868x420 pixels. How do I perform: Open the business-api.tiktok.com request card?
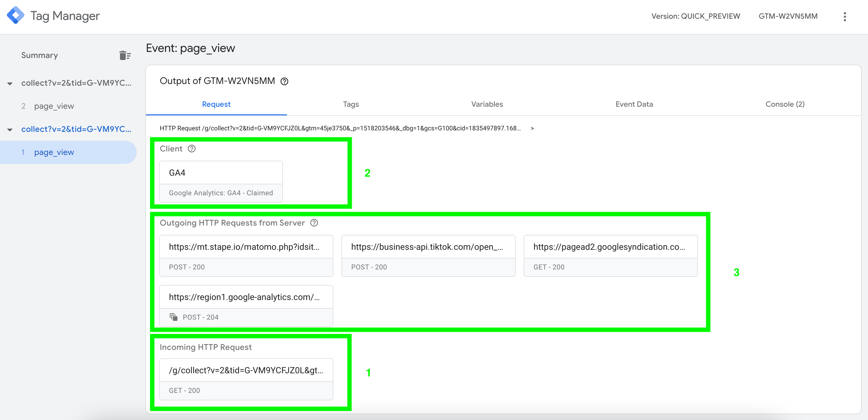pos(428,256)
